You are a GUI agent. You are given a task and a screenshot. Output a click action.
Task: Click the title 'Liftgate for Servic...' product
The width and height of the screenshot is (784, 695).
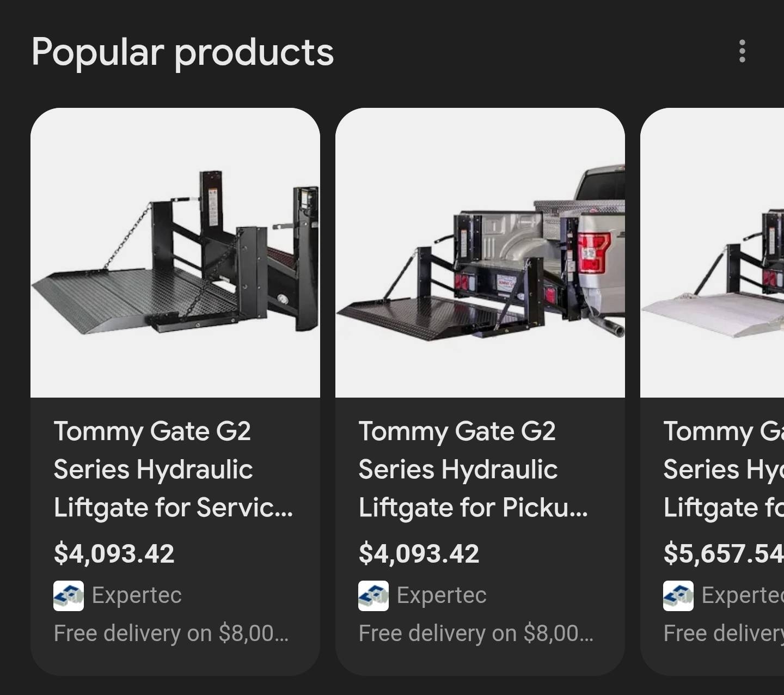173,470
